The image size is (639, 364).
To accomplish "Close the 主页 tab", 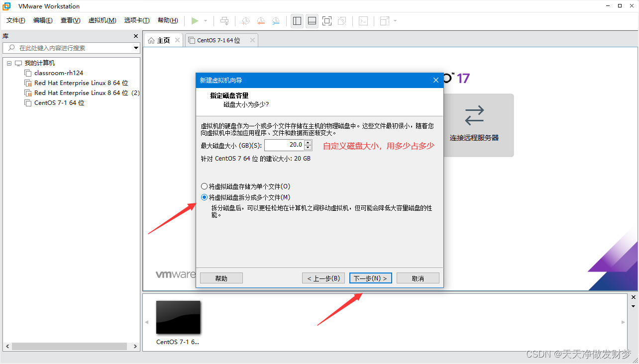I will [177, 40].
